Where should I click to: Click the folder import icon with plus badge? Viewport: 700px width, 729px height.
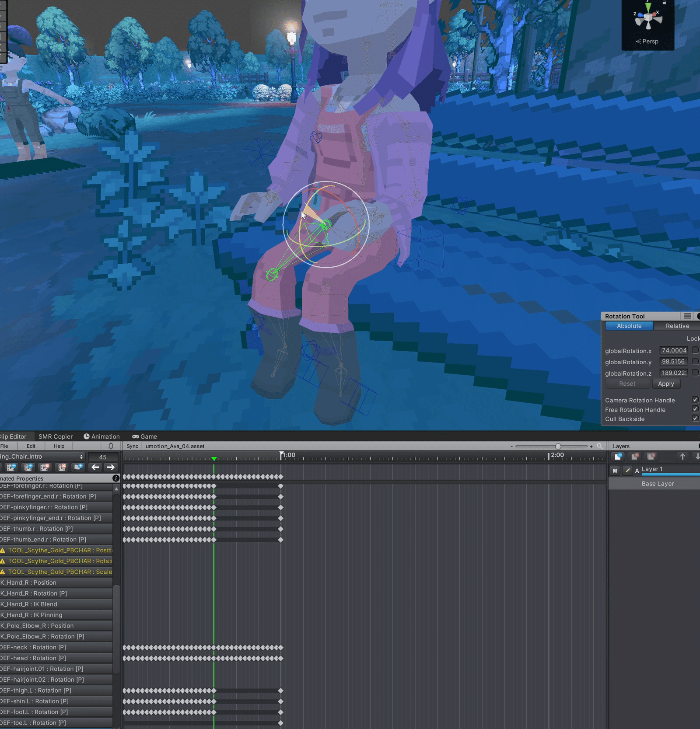tap(78, 467)
